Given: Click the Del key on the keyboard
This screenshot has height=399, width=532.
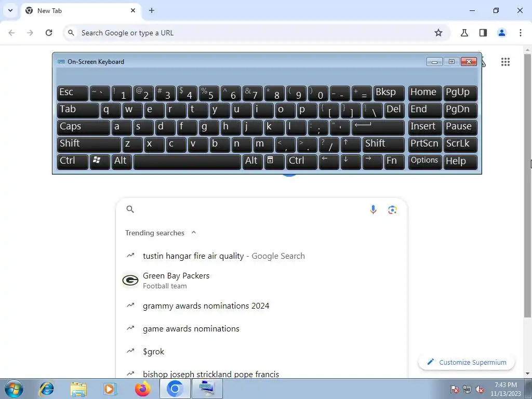Looking at the screenshot, I should point(394,110).
